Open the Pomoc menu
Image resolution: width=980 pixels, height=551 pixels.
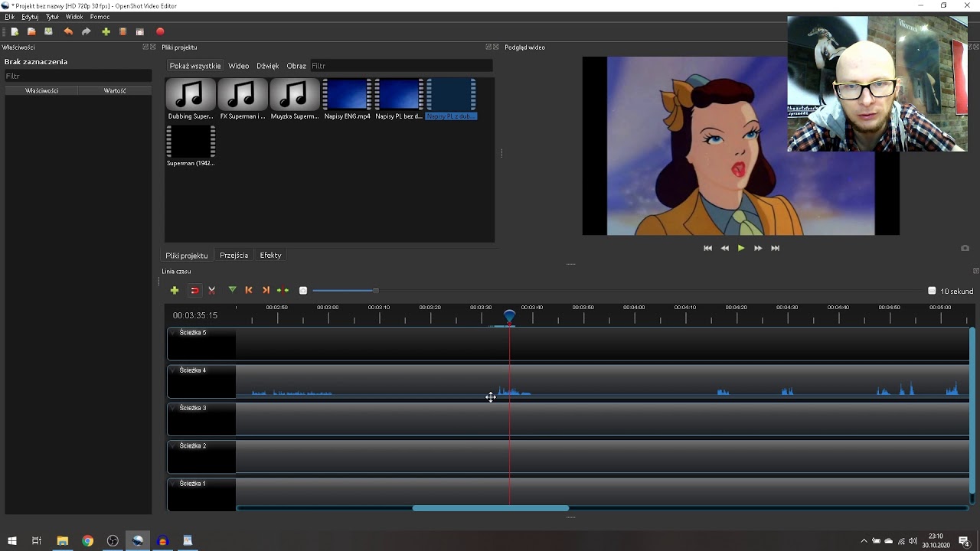tap(100, 17)
